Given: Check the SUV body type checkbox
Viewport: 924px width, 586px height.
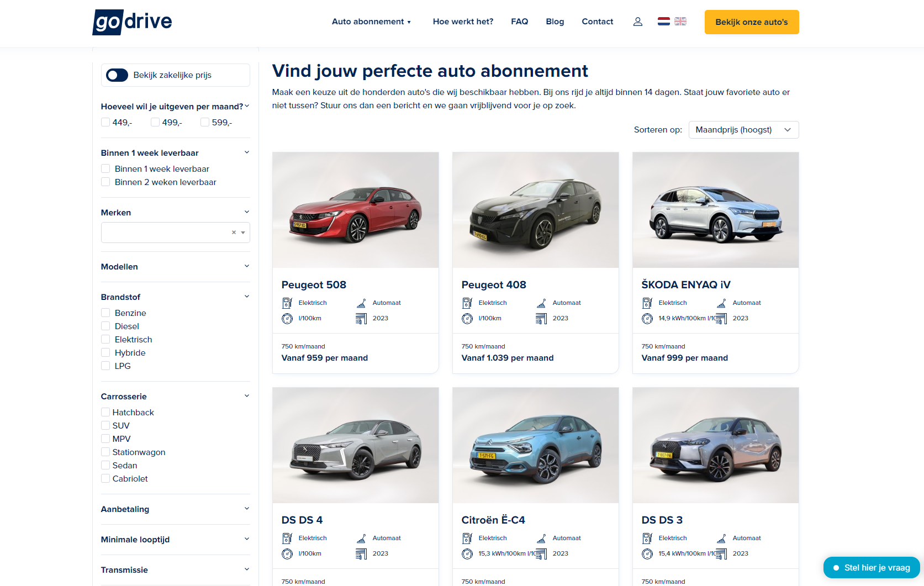Looking at the screenshot, I should 105,425.
